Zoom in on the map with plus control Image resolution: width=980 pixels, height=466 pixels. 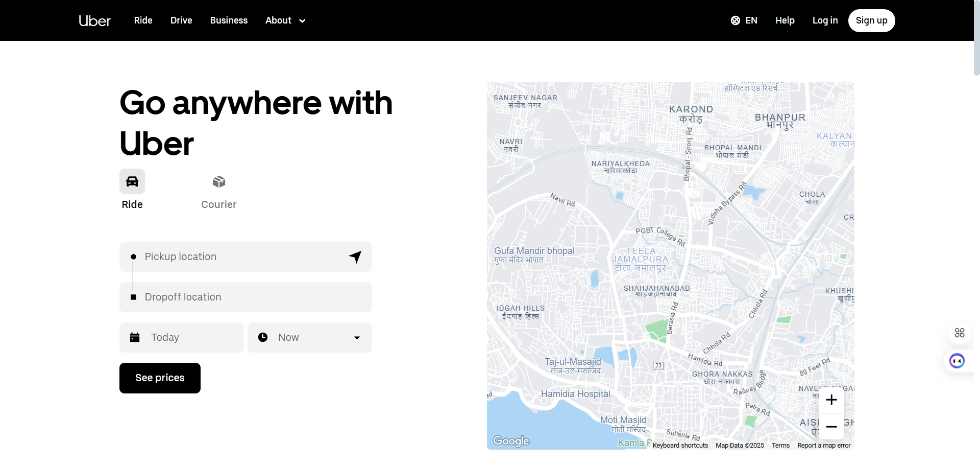tap(831, 400)
